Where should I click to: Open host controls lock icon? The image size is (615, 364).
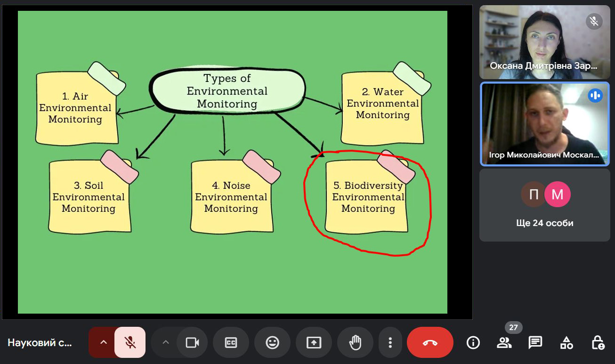pos(598,342)
